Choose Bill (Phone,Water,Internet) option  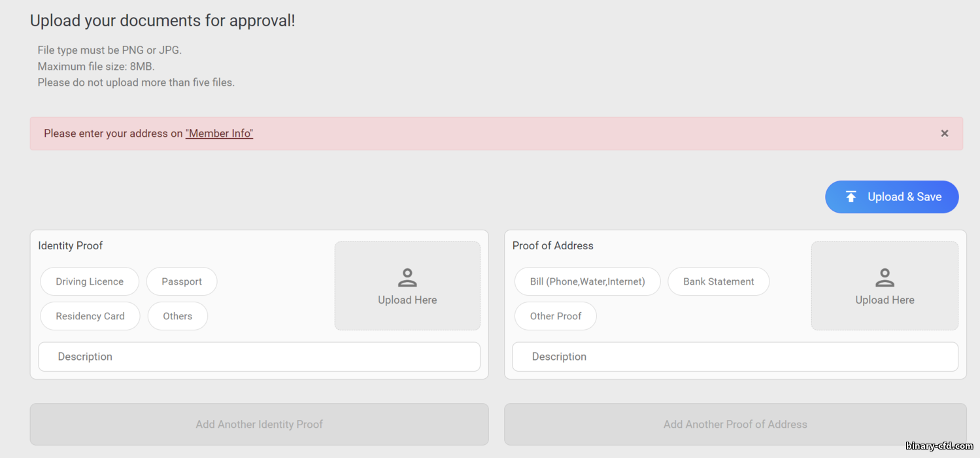(x=587, y=281)
